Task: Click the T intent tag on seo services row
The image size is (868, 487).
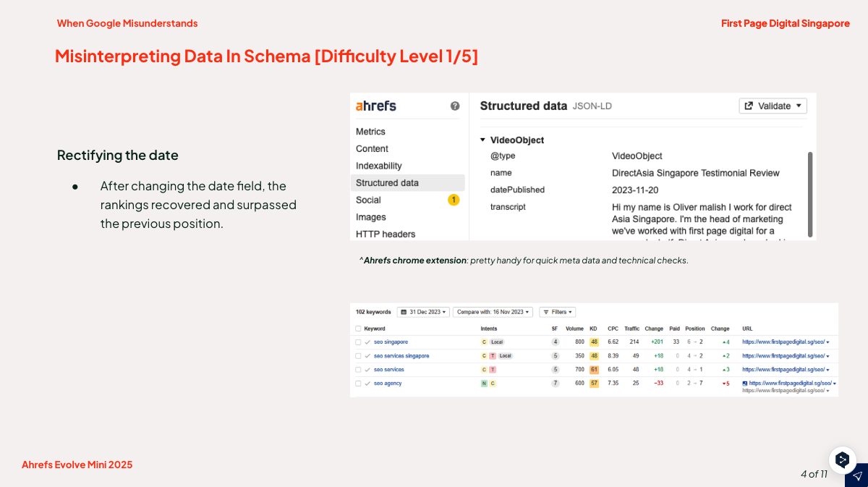Action: (x=493, y=370)
